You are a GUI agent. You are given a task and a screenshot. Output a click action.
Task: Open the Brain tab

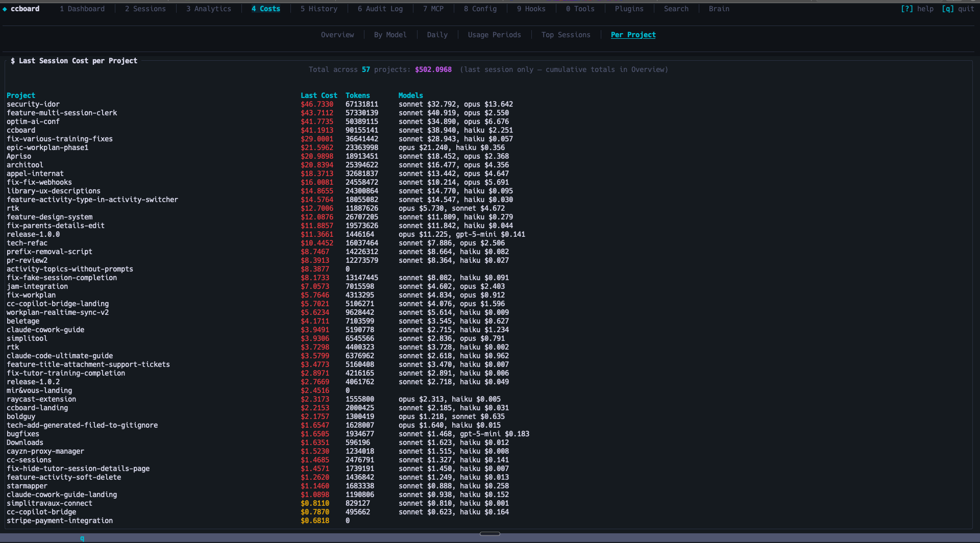point(719,9)
